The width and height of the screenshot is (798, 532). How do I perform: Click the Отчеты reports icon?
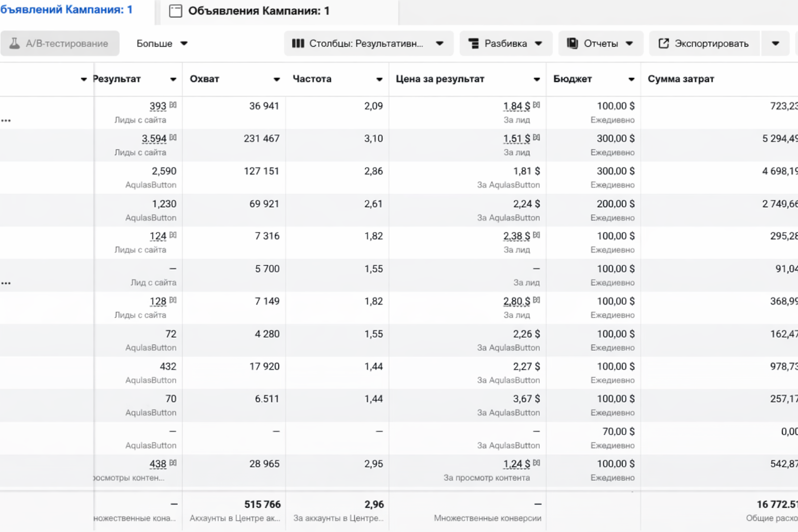click(x=572, y=44)
